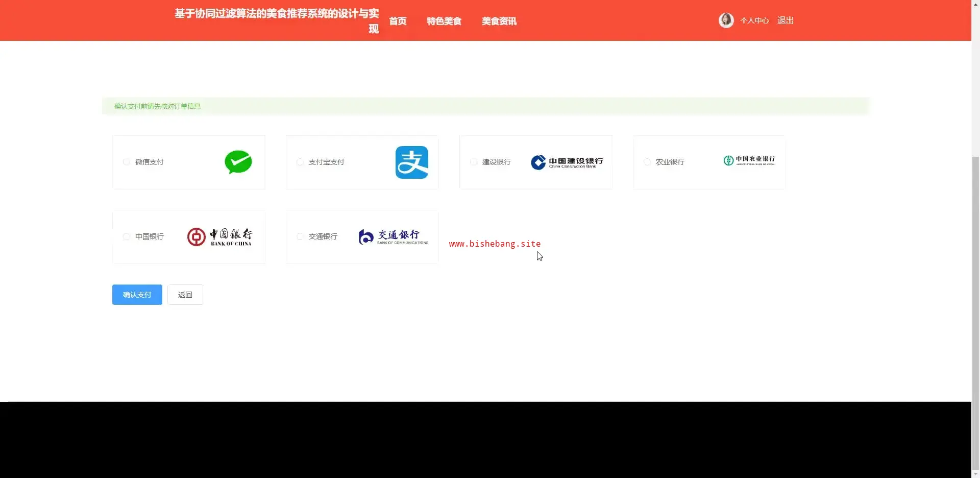
Task: Select the 微信支付 radio button
Action: tap(127, 162)
